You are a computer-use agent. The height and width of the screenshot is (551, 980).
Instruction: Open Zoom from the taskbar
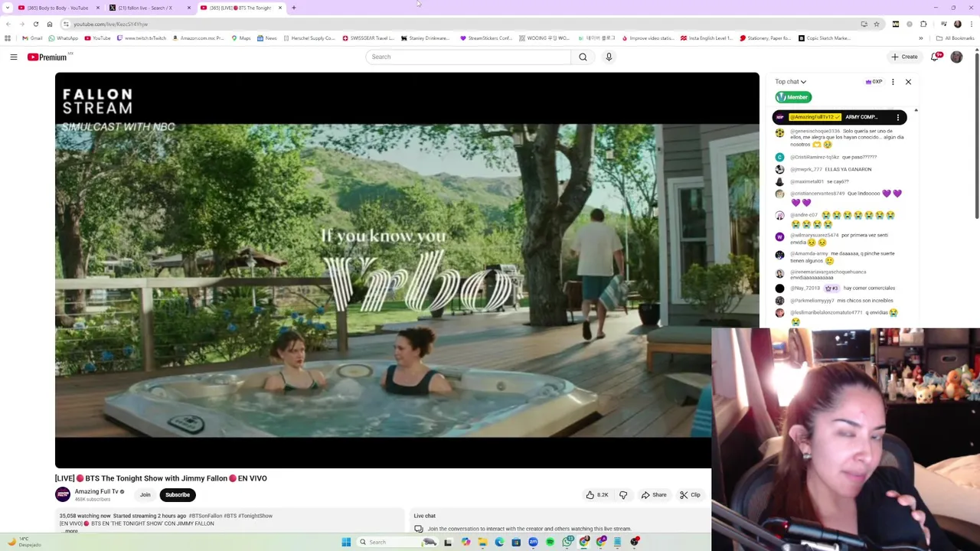click(533, 542)
